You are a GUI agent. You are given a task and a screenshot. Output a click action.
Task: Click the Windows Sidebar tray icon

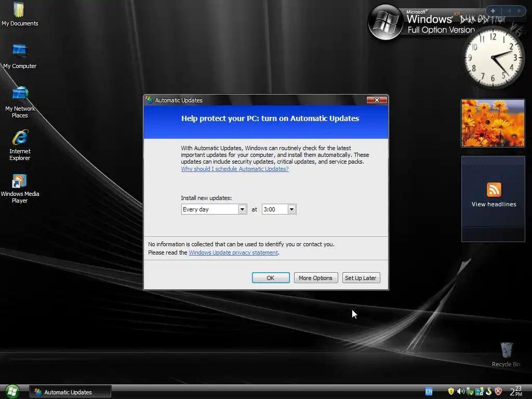click(480, 392)
